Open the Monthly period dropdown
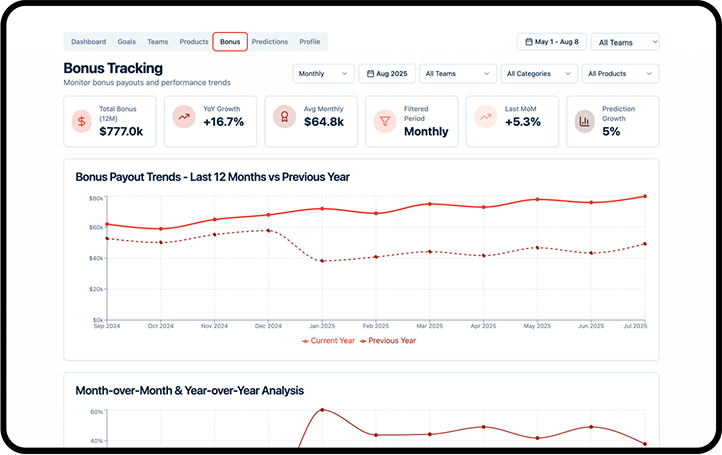Viewport: 722px width, 455px height. (x=324, y=73)
